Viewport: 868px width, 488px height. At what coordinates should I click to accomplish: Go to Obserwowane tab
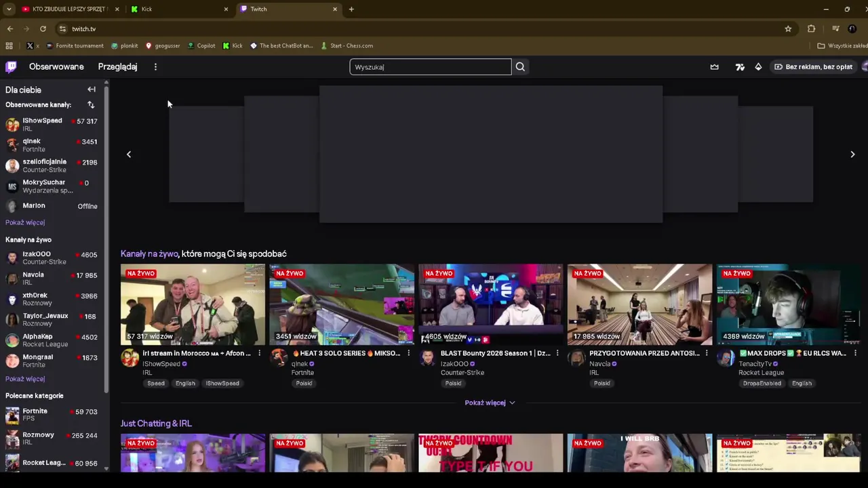point(56,66)
